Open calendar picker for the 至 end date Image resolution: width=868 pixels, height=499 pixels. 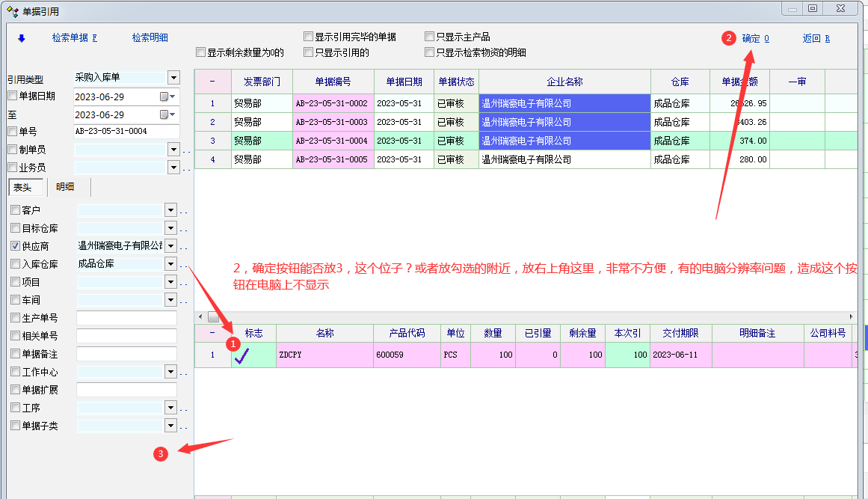166,114
